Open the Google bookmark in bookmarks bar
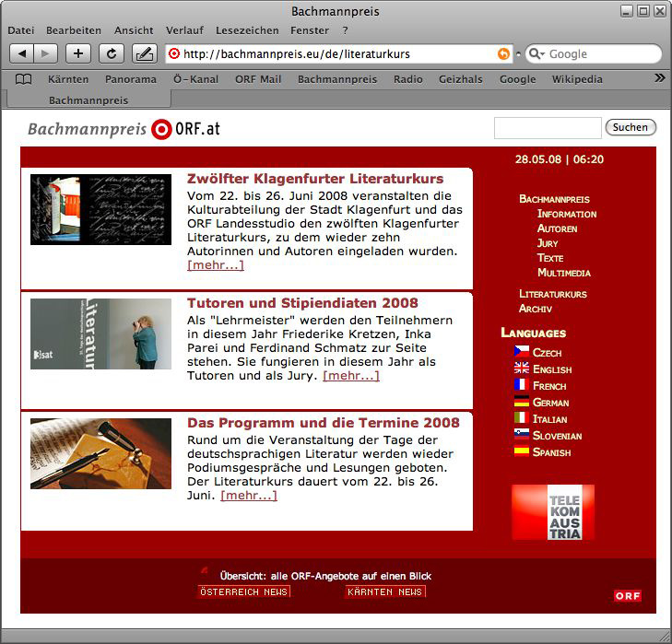The image size is (672, 644). pyautogui.click(x=518, y=79)
